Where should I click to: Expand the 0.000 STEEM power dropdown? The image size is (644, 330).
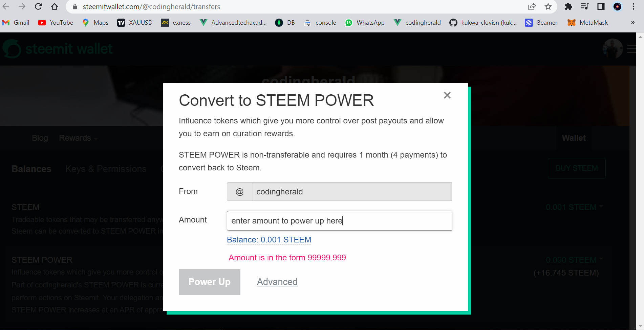574,260
